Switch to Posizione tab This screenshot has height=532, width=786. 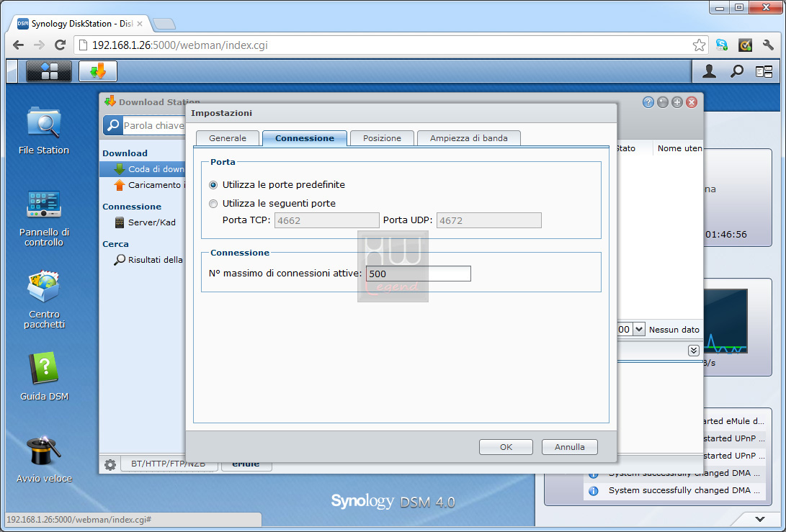click(x=382, y=138)
